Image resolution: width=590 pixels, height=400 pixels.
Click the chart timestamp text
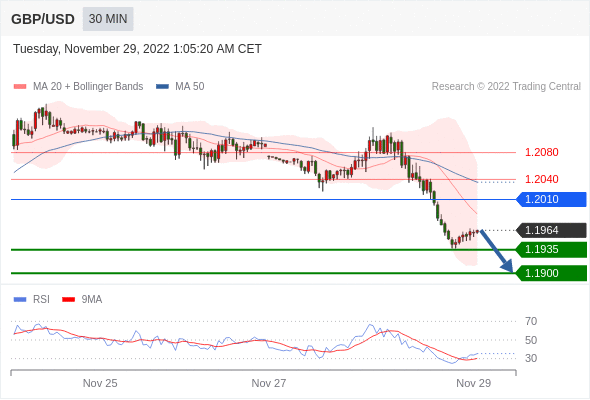pos(137,49)
